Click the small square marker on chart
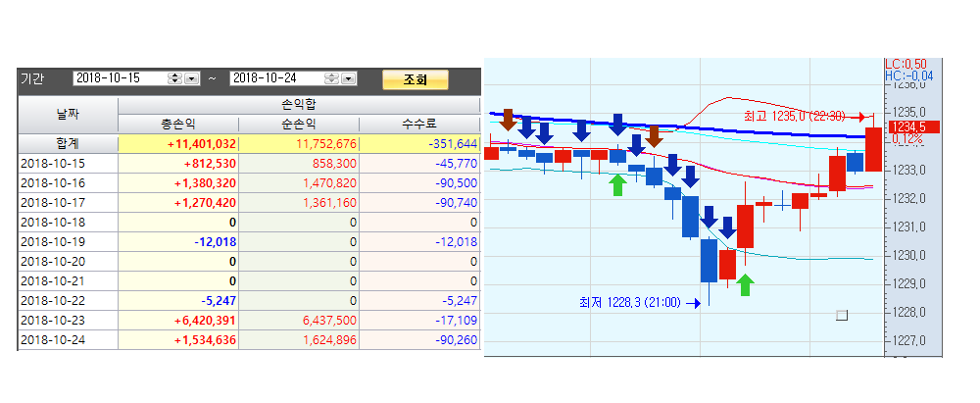 [x=842, y=316]
